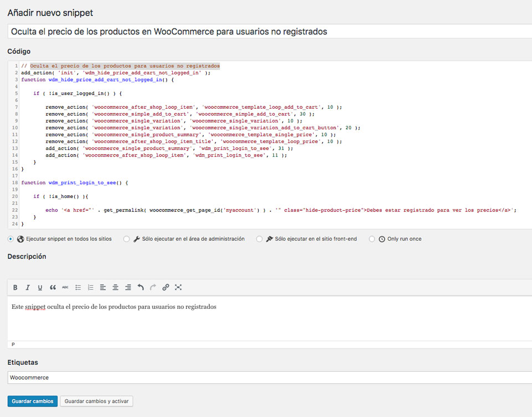The width and height of the screenshot is (532, 417).
Task: Click line 13 add_action single_product_summary
Action: click(170, 149)
